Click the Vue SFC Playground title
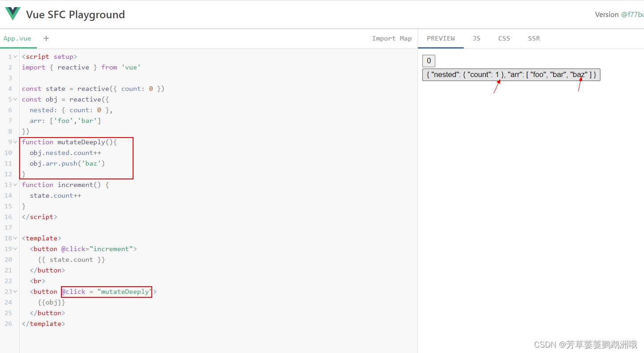Screen dimensions: 644x353 [75, 15]
